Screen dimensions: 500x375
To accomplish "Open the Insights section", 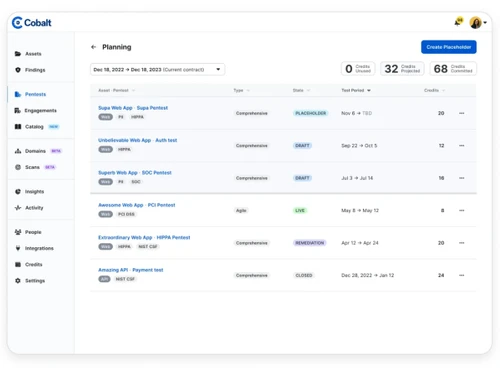I will pyautogui.click(x=34, y=191).
